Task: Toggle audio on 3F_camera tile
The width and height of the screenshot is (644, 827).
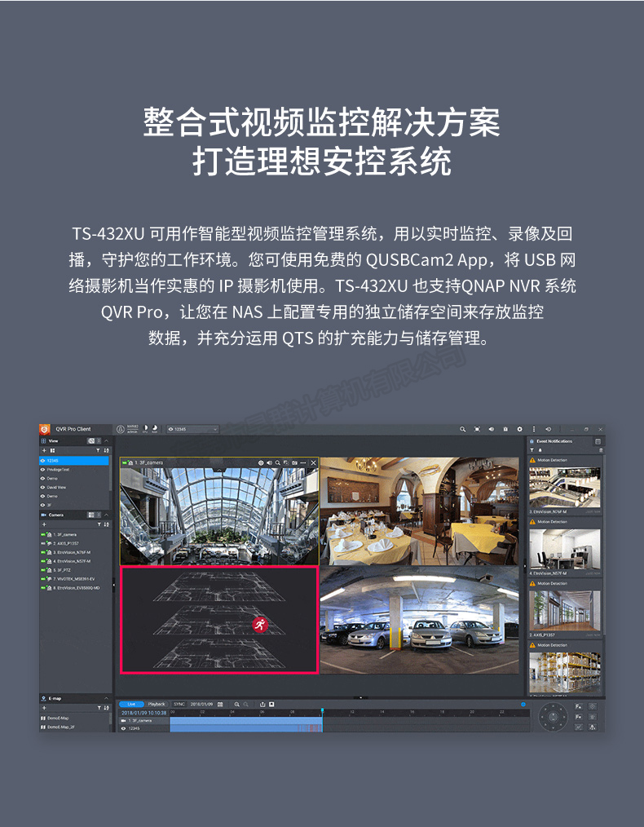Action: [269, 462]
